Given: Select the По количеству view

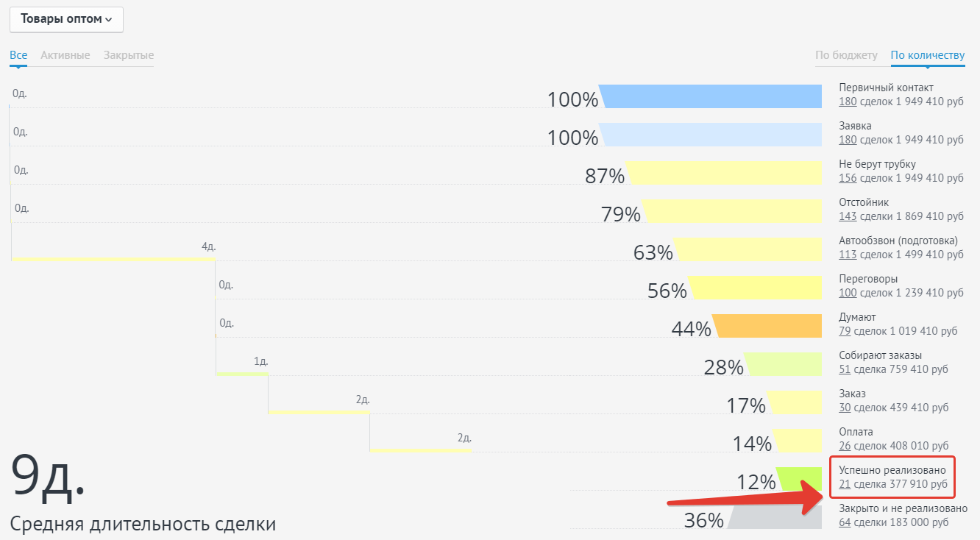Looking at the screenshot, I should pyautogui.click(x=927, y=55).
